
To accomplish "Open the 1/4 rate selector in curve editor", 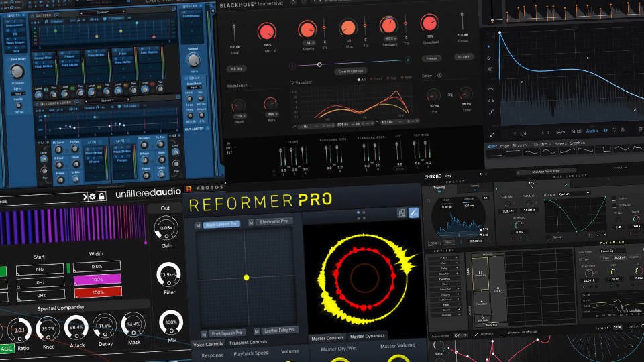I will coord(523,134).
